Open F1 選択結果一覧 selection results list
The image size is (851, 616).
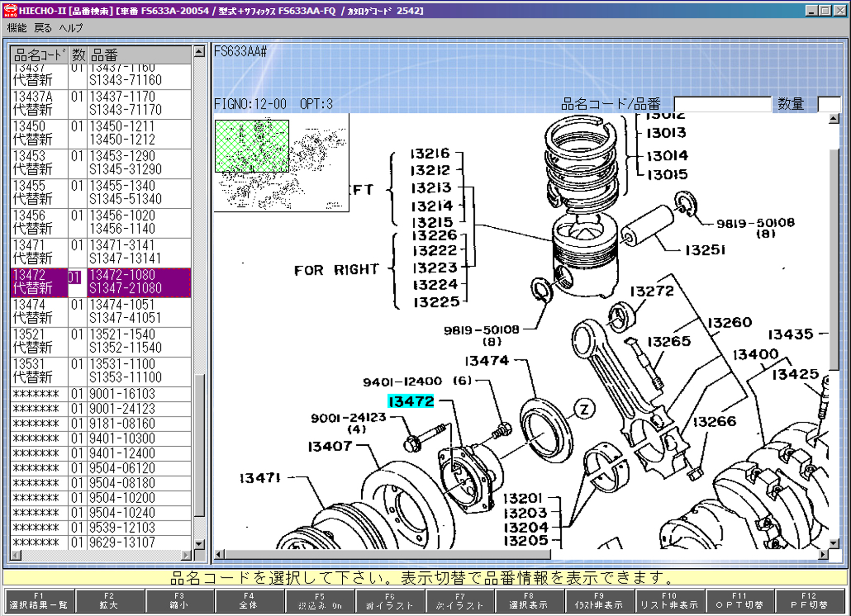(39, 600)
